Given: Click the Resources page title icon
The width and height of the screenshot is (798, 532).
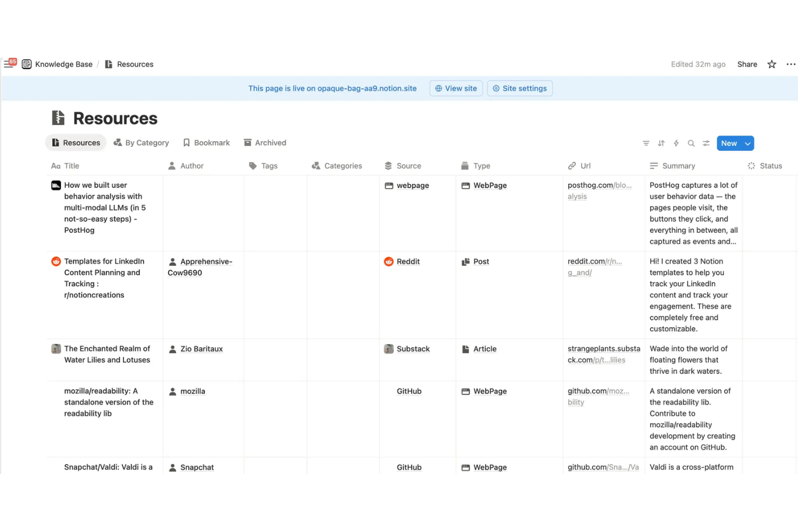Looking at the screenshot, I should pos(58,118).
